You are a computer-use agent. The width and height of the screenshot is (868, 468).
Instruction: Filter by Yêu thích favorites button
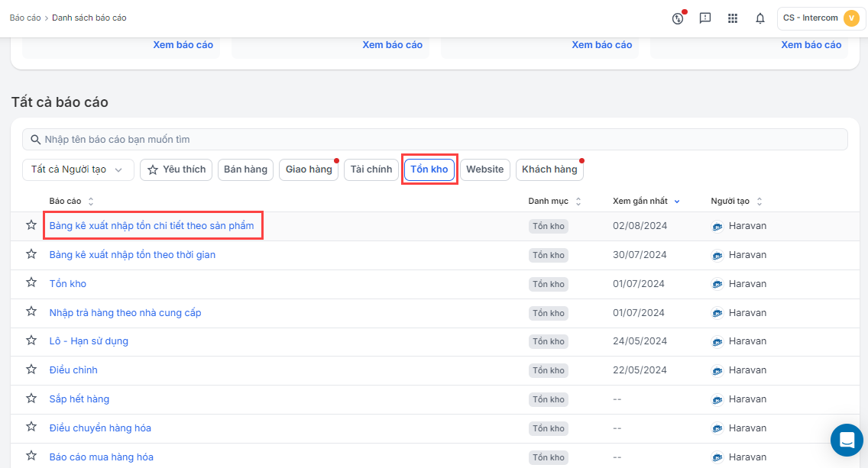(x=177, y=169)
